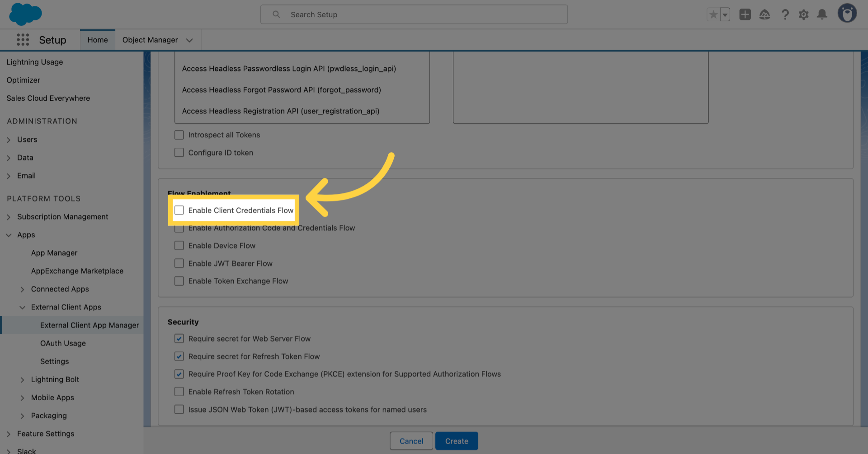868x454 pixels.
Task: Click the global actions plus icon
Action: coord(745,14)
